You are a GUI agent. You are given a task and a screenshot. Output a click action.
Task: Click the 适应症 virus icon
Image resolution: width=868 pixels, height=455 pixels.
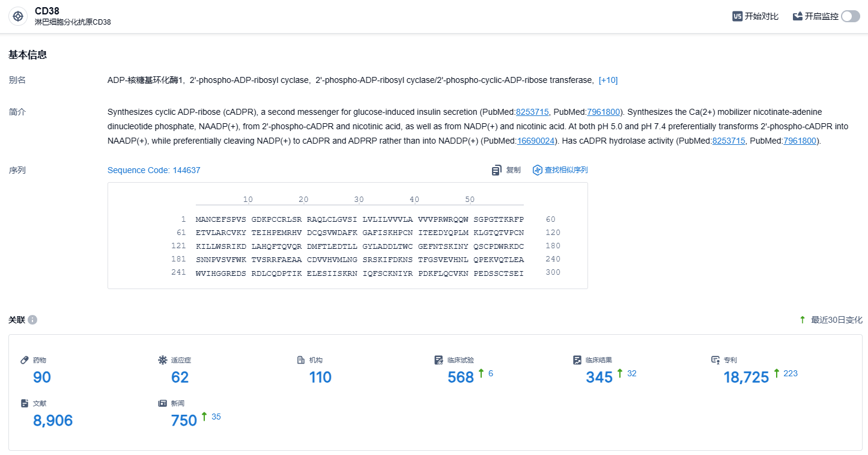coord(163,360)
